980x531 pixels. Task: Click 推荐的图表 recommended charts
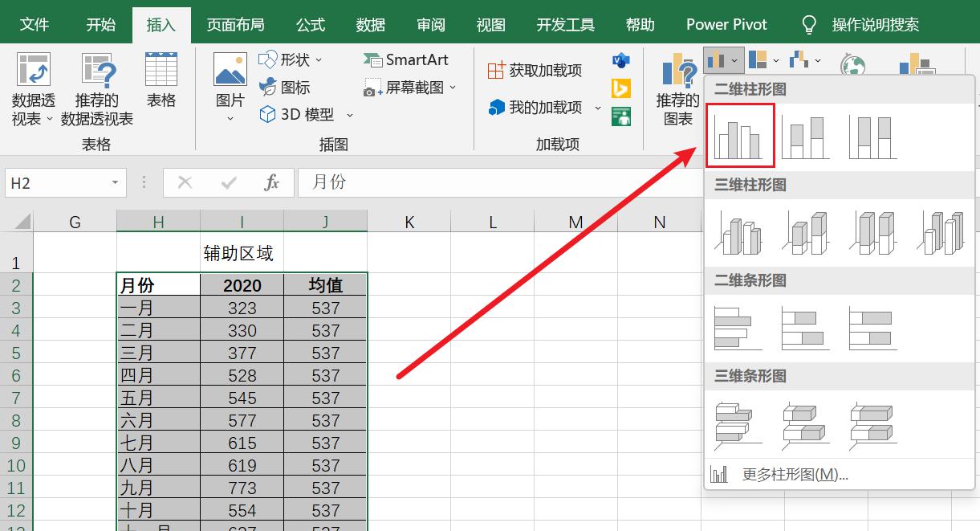coord(678,88)
